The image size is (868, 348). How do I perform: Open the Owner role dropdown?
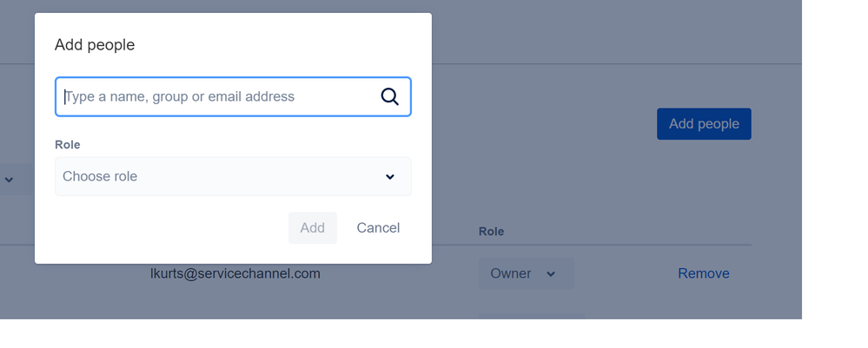(527, 273)
